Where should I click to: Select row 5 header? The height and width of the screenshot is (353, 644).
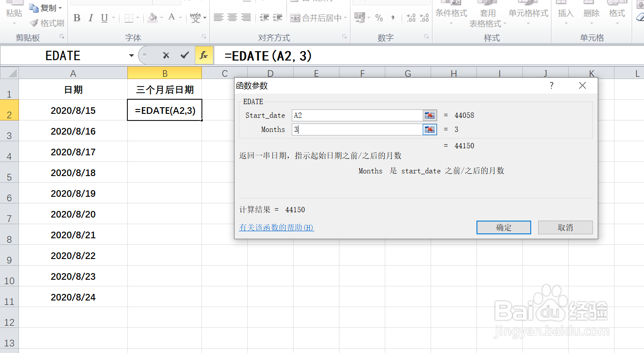[9, 172]
